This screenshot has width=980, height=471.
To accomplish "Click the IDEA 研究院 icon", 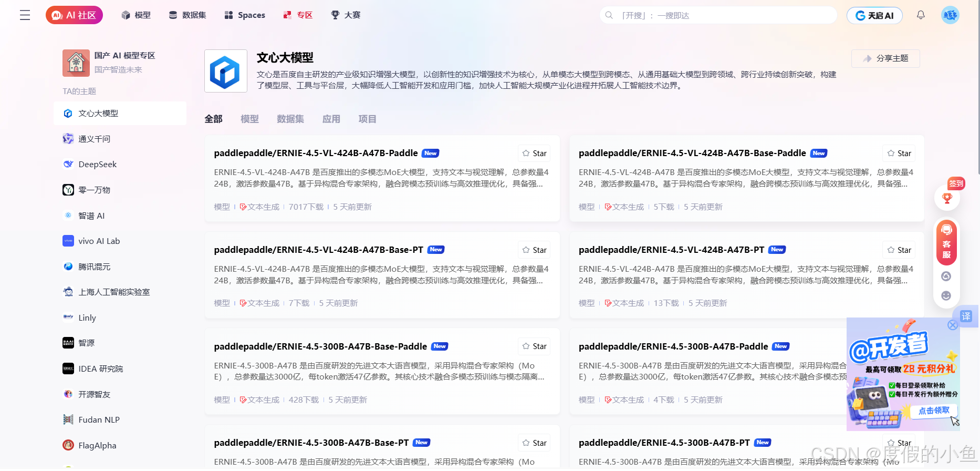I will coord(68,368).
